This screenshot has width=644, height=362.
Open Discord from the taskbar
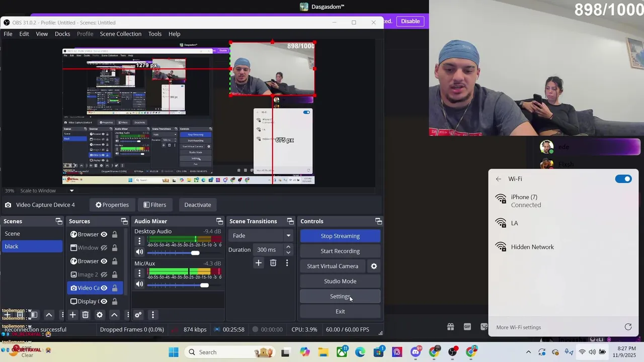point(416,352)
